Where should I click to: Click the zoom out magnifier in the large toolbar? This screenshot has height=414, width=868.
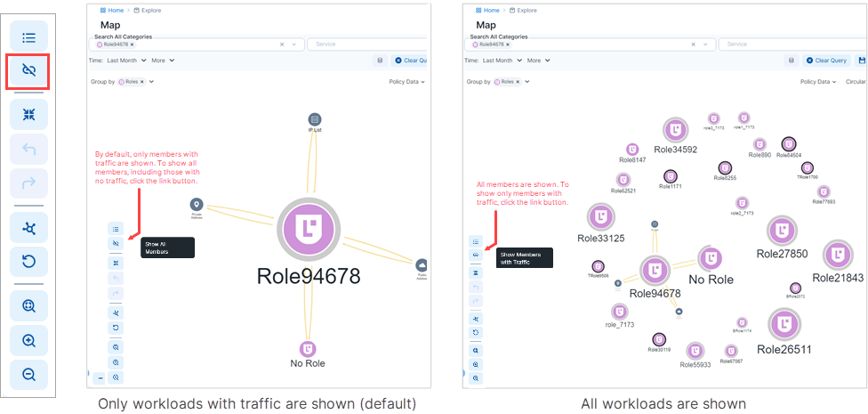pos(28,374)
